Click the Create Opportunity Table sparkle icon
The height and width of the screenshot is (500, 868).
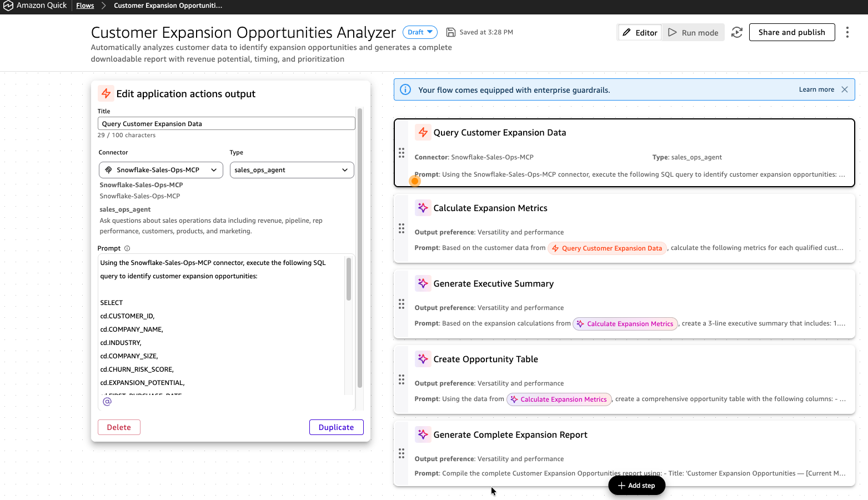[423, 359]
